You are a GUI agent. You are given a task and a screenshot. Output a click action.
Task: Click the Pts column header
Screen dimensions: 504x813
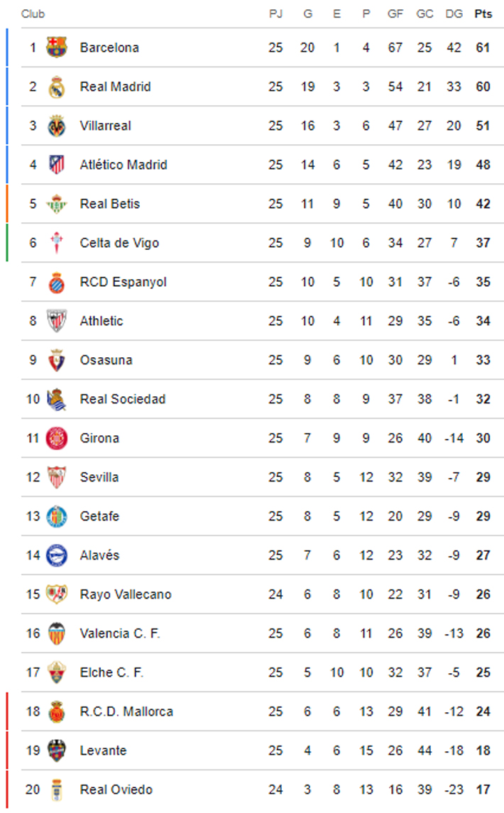coord(483,14)
